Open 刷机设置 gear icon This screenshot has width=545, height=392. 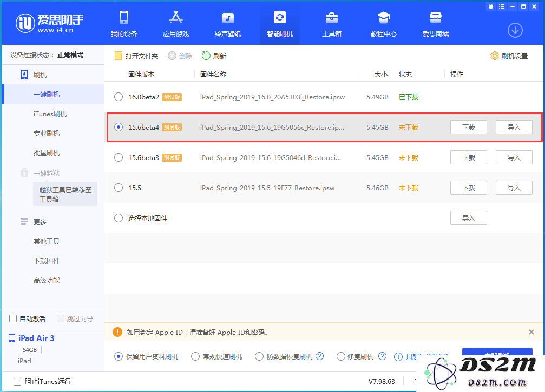click(x=494, y=56)
